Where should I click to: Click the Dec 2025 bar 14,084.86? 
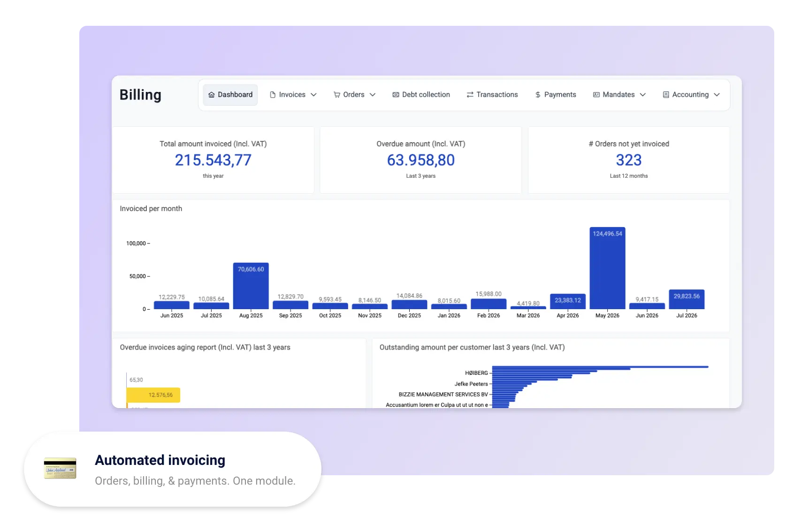(x=410, y=304)
